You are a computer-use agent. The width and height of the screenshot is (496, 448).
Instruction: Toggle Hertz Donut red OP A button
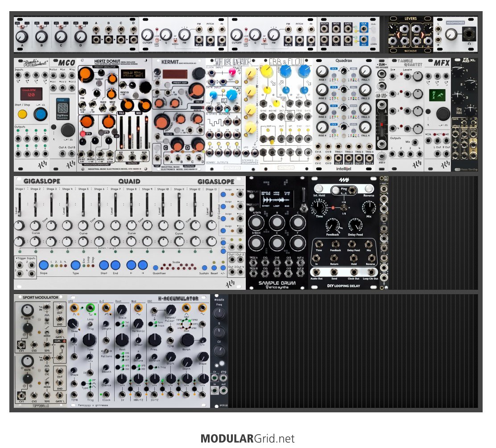(83, 133)
